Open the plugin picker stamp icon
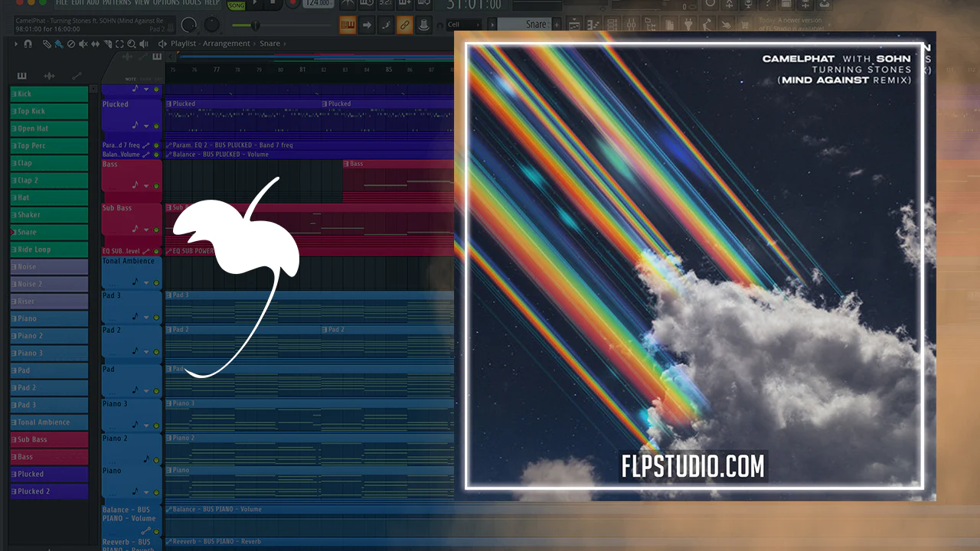This screenshot has height=551, width=980. [423, 25]
